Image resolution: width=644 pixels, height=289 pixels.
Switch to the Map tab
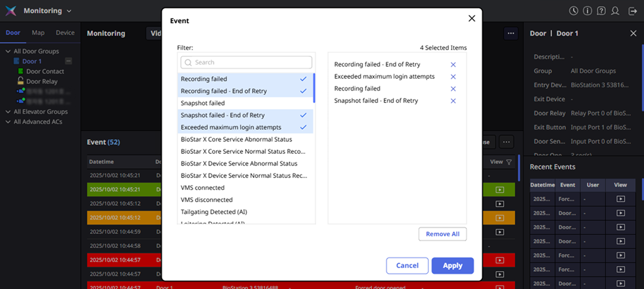pyautogui.click(x=38, y=33)
